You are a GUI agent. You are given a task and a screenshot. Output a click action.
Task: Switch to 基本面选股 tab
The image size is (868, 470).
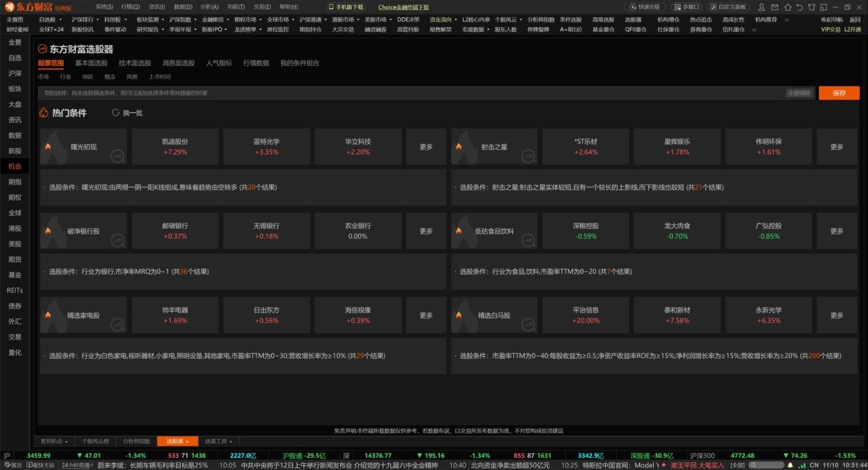(x=91, y=63)
